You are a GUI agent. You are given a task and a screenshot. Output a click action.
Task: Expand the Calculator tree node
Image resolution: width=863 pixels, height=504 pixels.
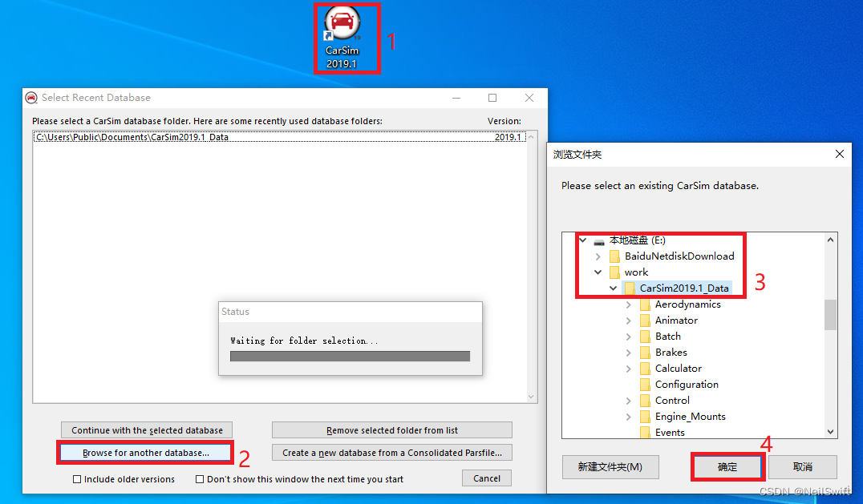point(629,369)
